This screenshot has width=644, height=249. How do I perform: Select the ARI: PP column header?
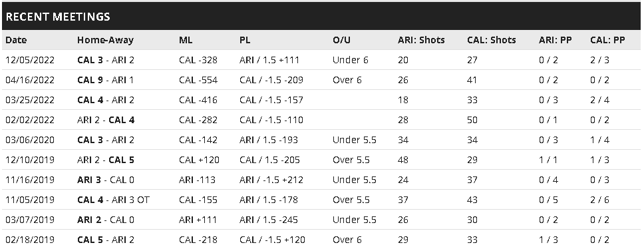(556, 40)
